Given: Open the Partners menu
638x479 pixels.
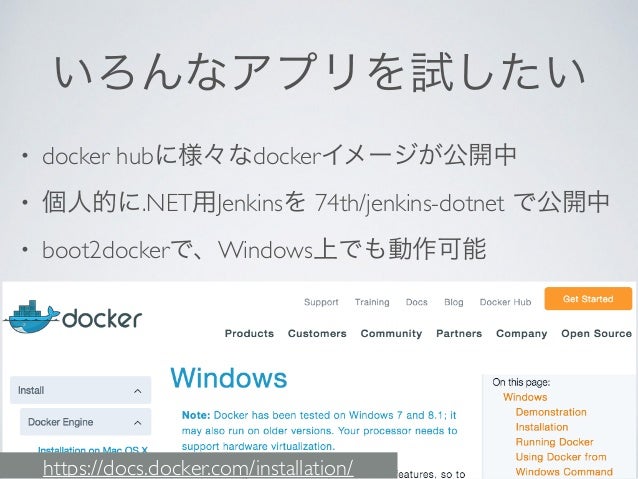Looking at the screenshot, I should (x=459, y=333).
